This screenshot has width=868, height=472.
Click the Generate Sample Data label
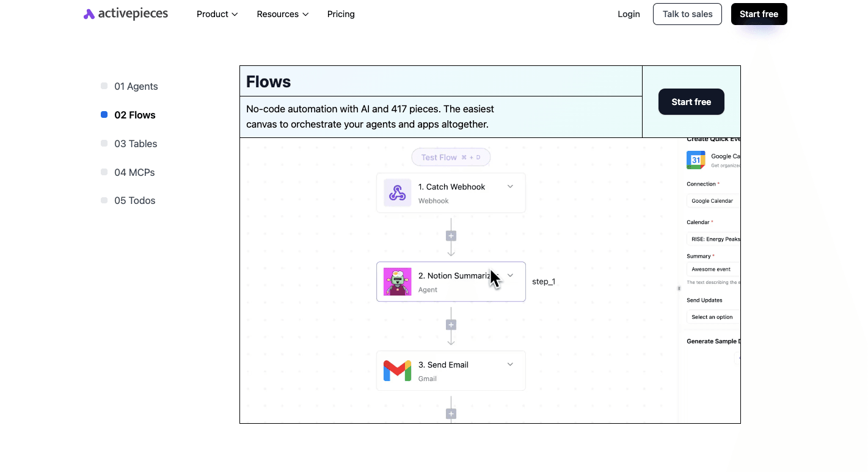click(x=713, y=341)
